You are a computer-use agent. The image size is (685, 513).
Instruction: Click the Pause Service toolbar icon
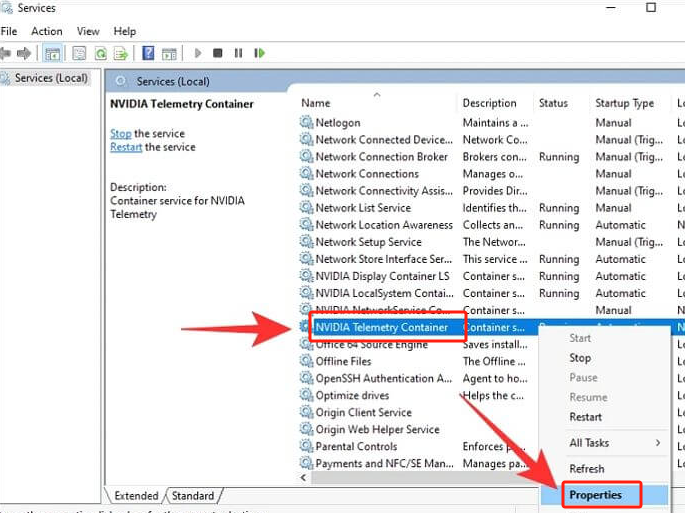[x=239, y=53]
